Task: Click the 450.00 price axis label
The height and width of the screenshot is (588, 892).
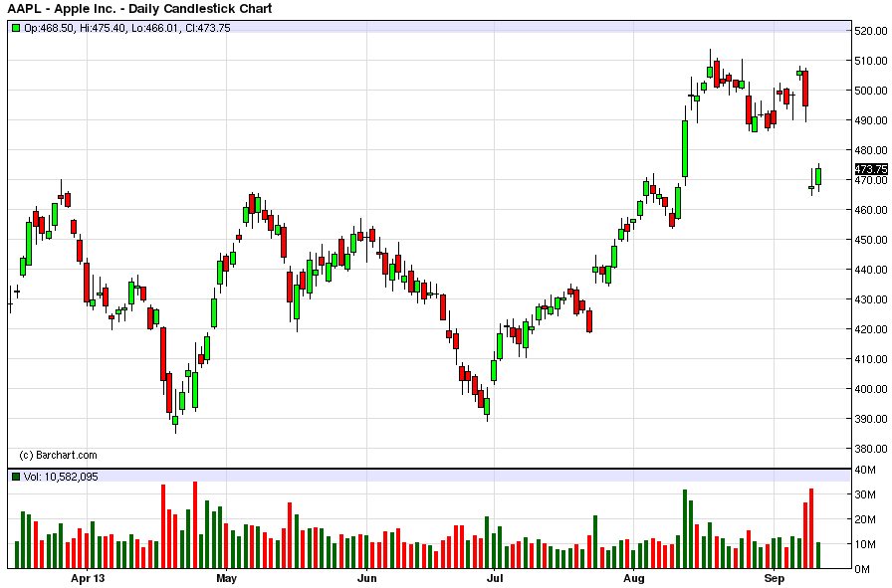Action: [x=871, y=240]
